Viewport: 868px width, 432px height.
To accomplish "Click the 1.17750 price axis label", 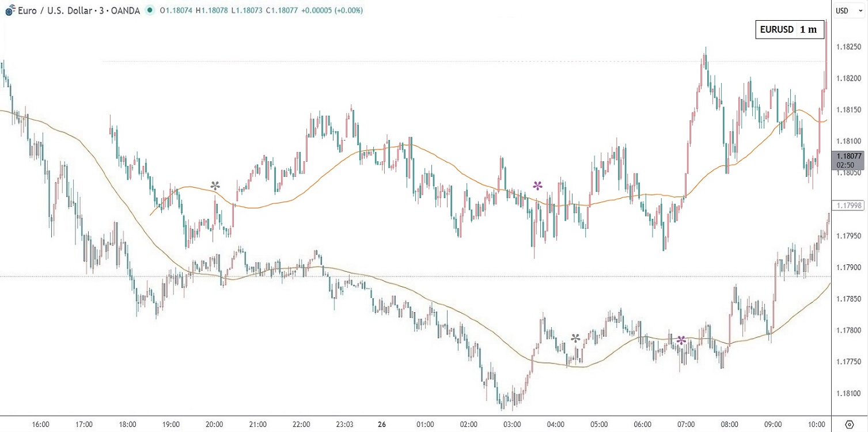I will (849, 362).
